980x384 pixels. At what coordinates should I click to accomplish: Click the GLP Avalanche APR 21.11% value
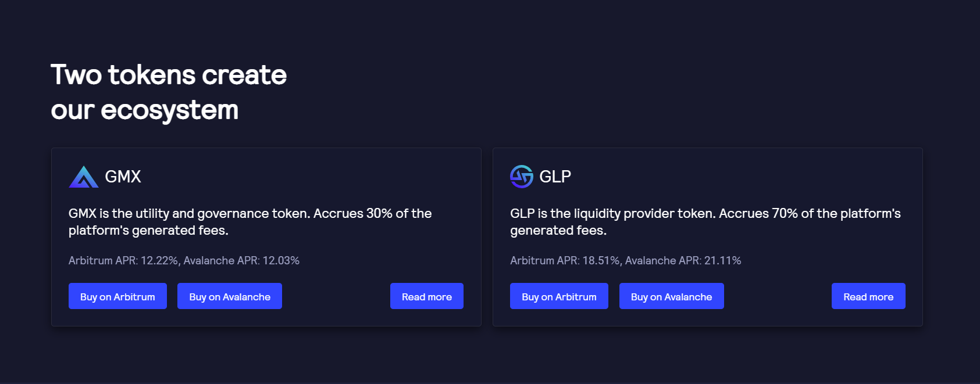pyautogui.click(x=722, y=261)
